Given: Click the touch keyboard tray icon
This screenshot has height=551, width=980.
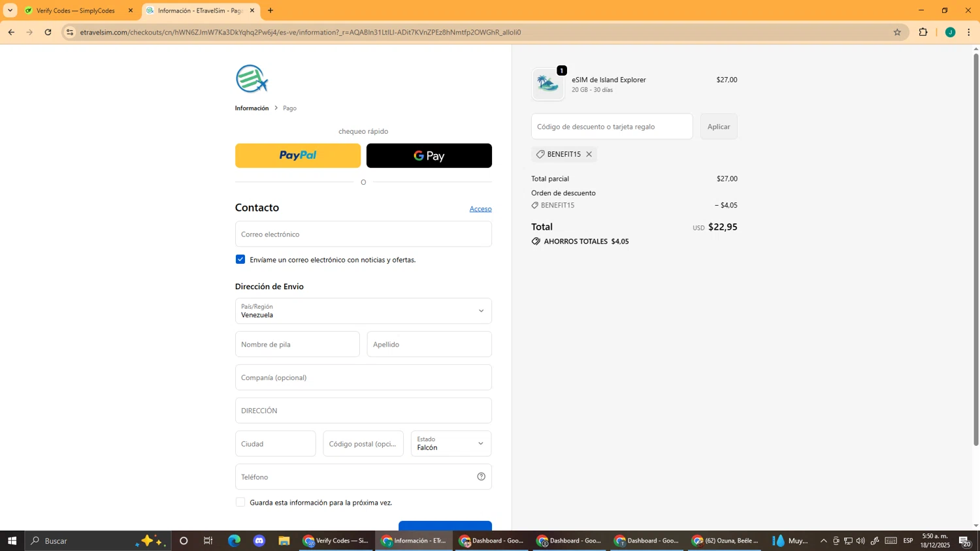Looking at the screenshot, I should (x=891, y=541).
